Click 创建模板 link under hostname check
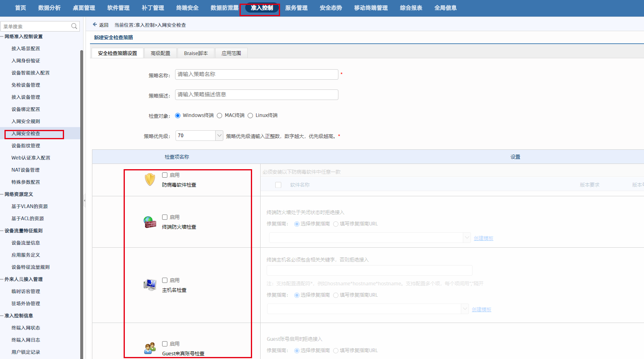Screen dimensions: 644x359 click(481, 310)
